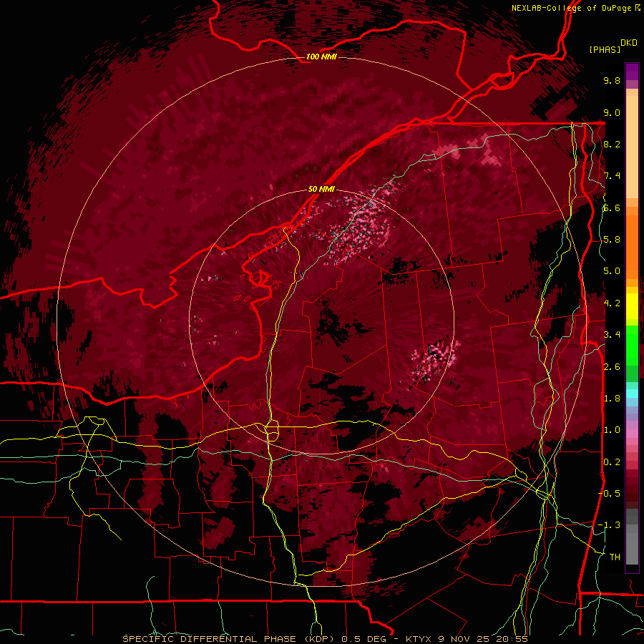Select the 1.0 value on the color scale
Image resolution: width=644 pixels, height=644 pixels.
pyautogui.click(x=612, y=430)
